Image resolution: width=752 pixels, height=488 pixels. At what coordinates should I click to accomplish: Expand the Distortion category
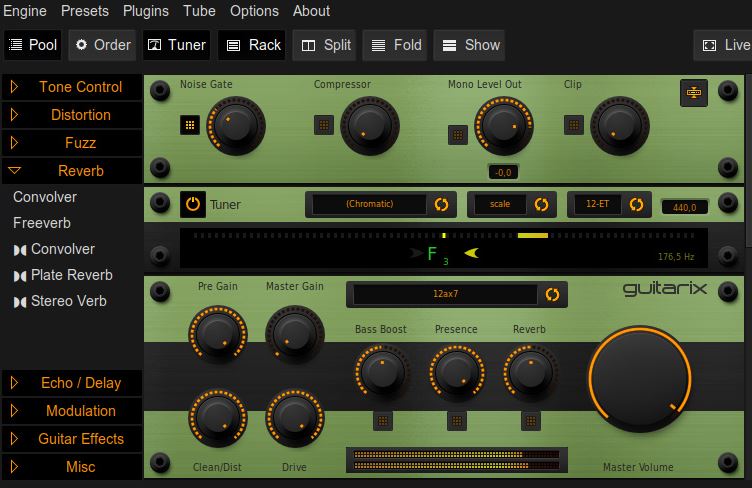(x=72, y=115)
